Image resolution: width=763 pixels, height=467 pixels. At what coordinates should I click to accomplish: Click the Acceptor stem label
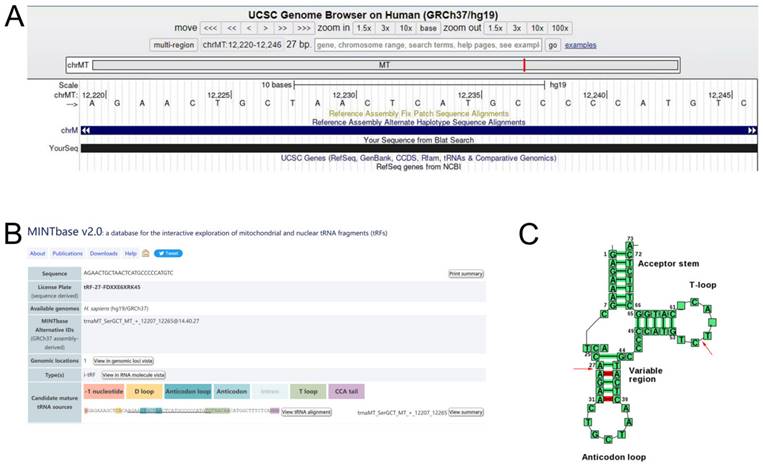[669, 264]
